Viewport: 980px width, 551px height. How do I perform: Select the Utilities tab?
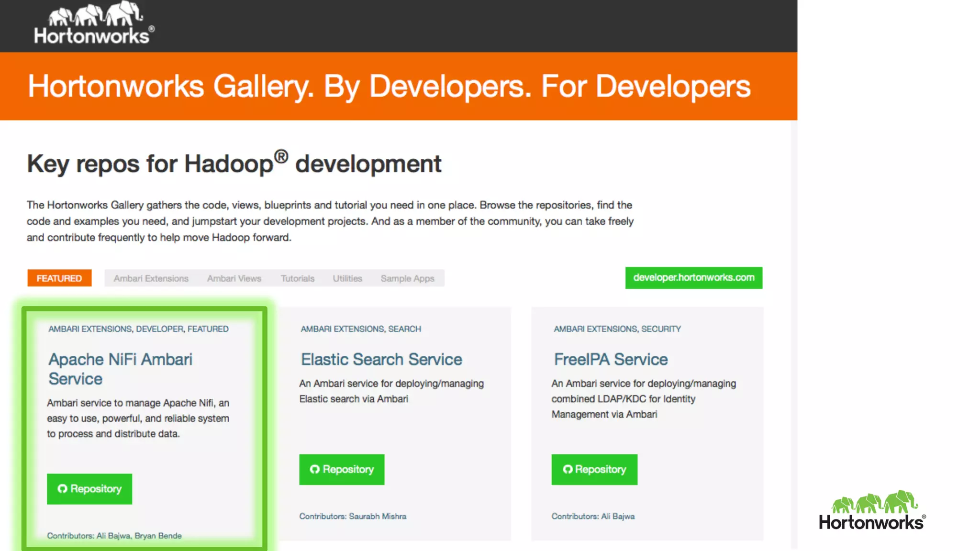tap(347, 278)
